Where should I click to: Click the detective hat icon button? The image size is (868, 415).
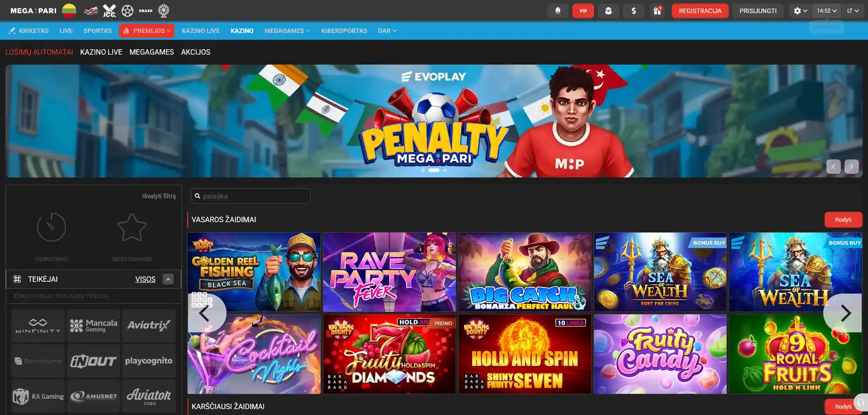pos(609,11)
